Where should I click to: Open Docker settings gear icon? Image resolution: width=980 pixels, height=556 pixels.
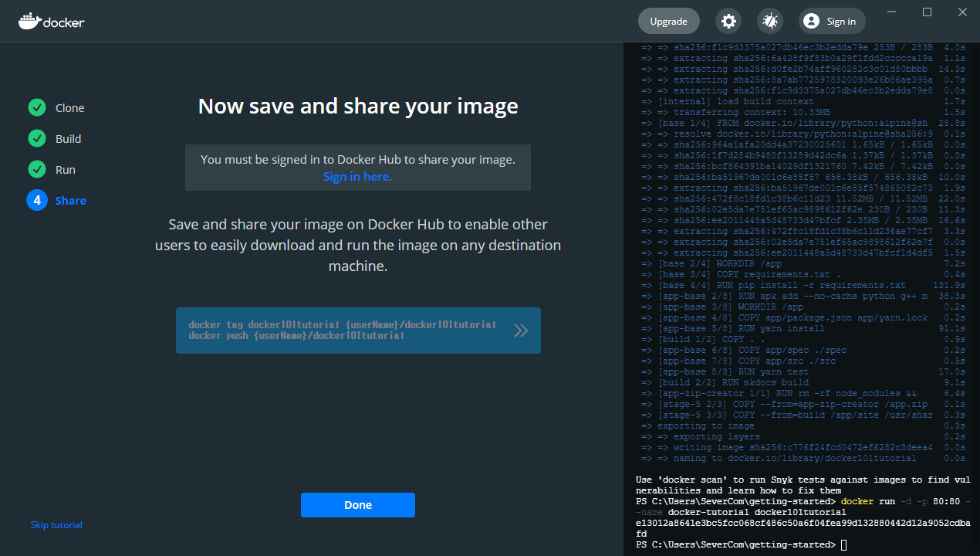728,21
